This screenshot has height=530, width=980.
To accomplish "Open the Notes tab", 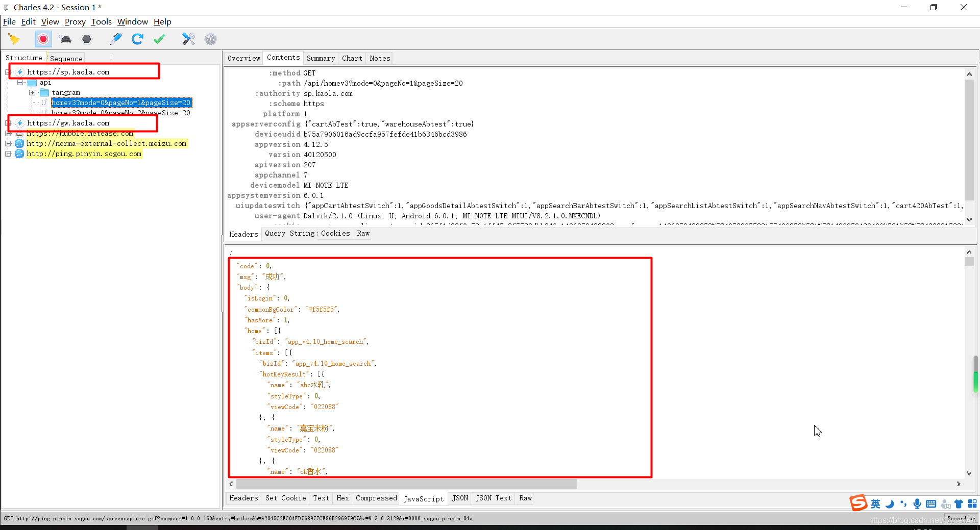I will pos(380,59).
